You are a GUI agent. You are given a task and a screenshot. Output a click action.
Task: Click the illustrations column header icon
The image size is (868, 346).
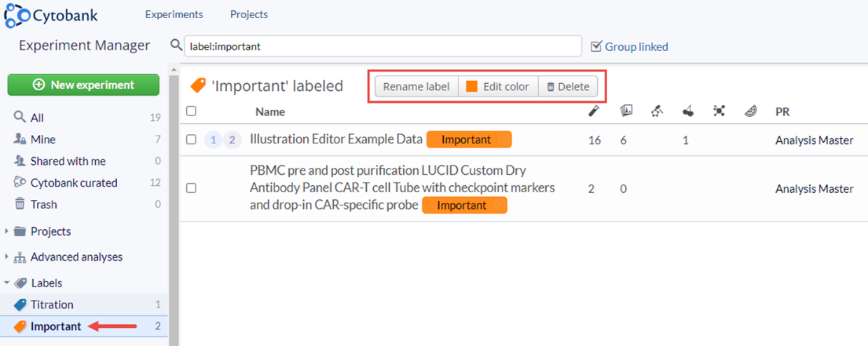click(626, 110)
